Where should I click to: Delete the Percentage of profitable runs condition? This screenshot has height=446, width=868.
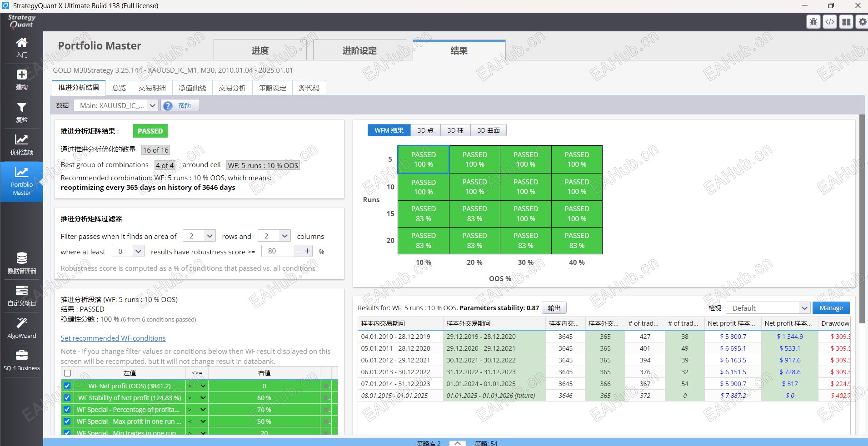[x=326, y=410]
